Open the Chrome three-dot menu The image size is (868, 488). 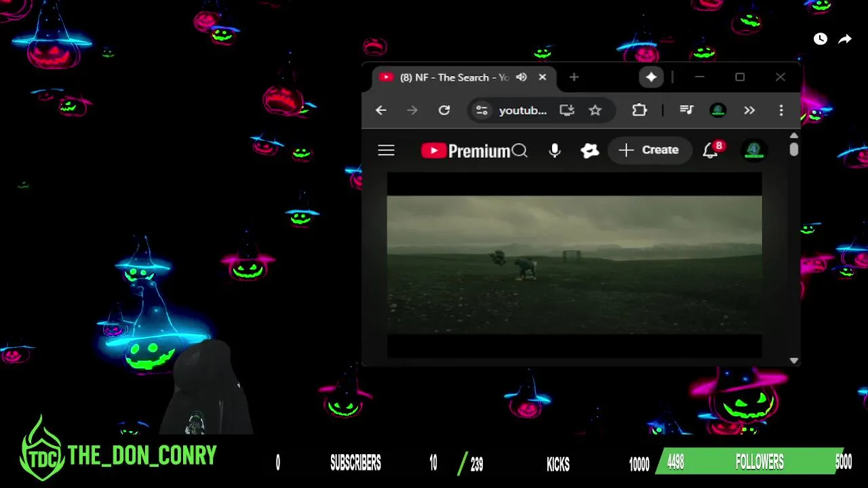(781, 110)
